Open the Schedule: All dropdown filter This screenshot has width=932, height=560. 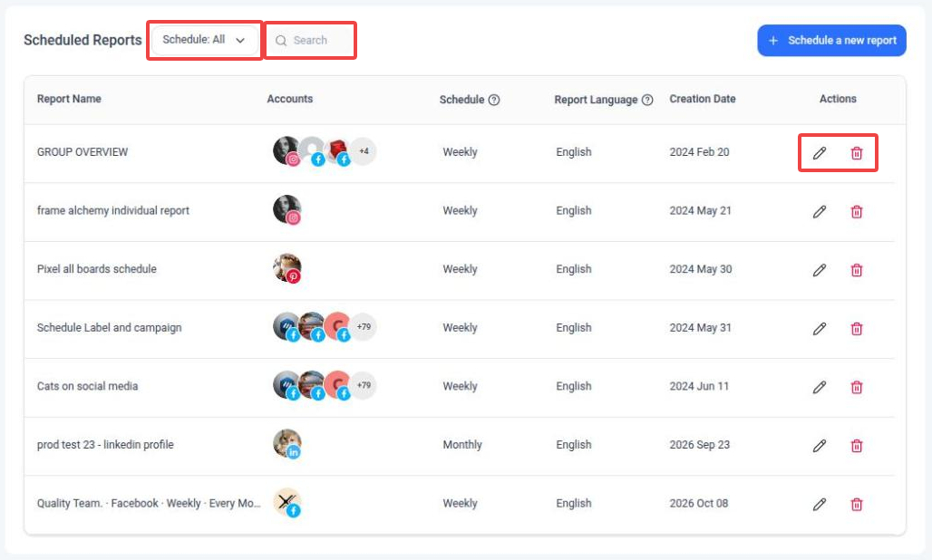tap(204, 40)
